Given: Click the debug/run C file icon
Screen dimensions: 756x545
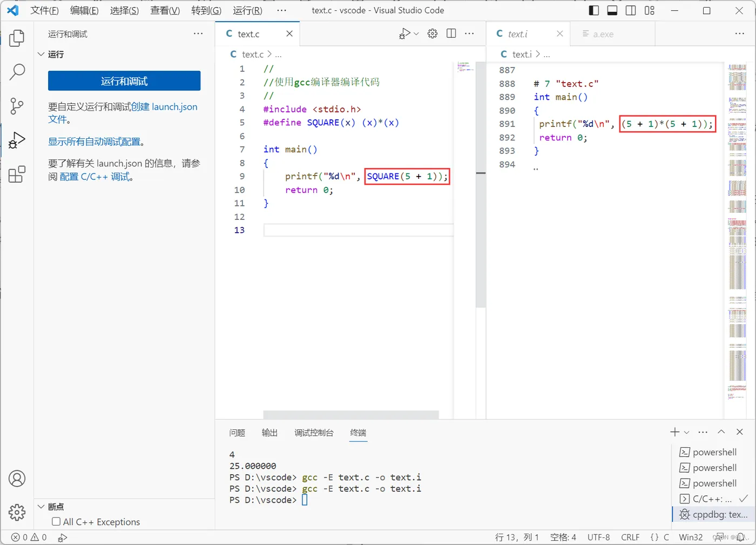Looking at the screenshot, I should click(x=404, y=33).
